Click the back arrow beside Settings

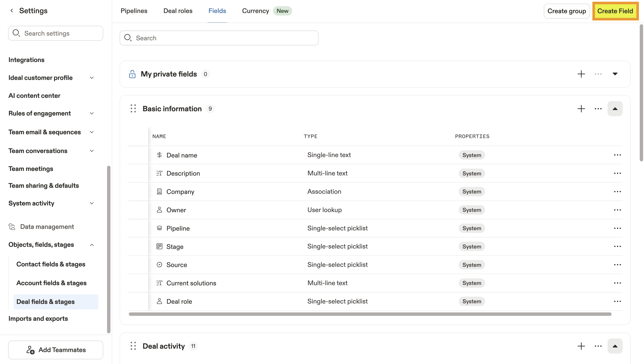click(12, 10)
